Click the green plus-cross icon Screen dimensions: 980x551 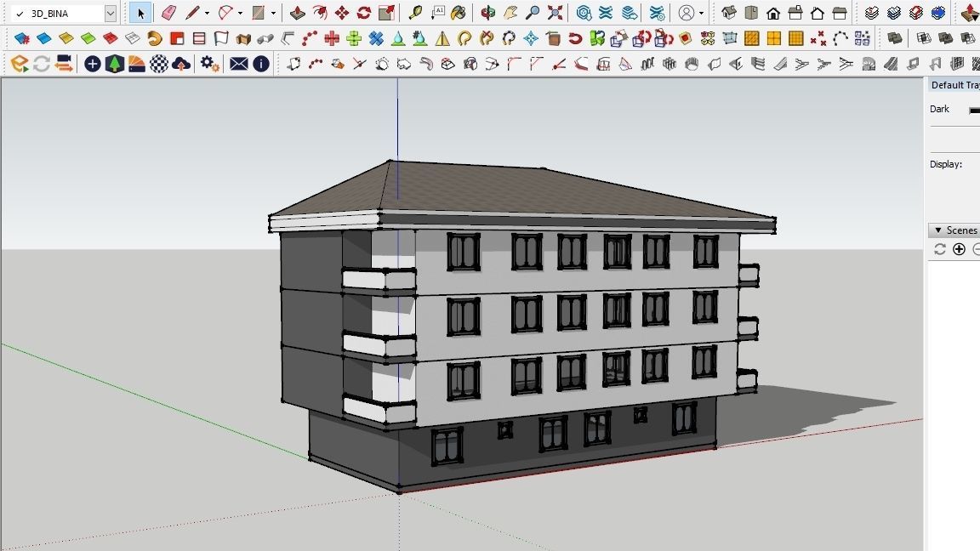(354, 39)
